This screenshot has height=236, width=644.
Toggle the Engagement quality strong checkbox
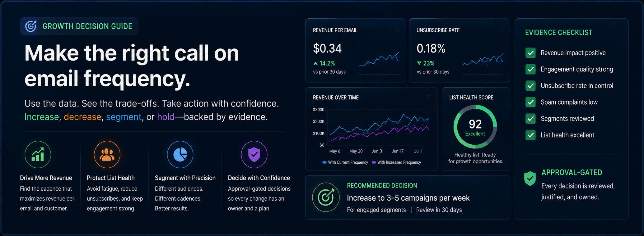coord(530,69)
